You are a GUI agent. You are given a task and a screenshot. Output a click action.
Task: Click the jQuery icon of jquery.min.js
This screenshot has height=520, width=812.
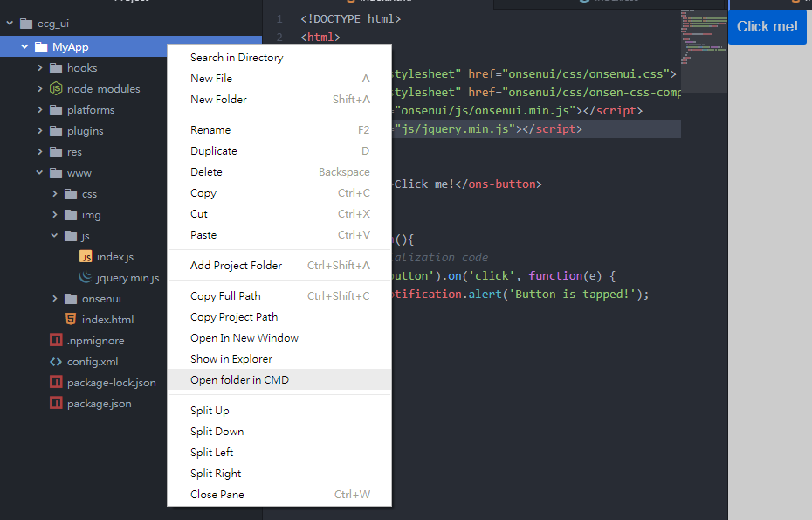(86, 277)
